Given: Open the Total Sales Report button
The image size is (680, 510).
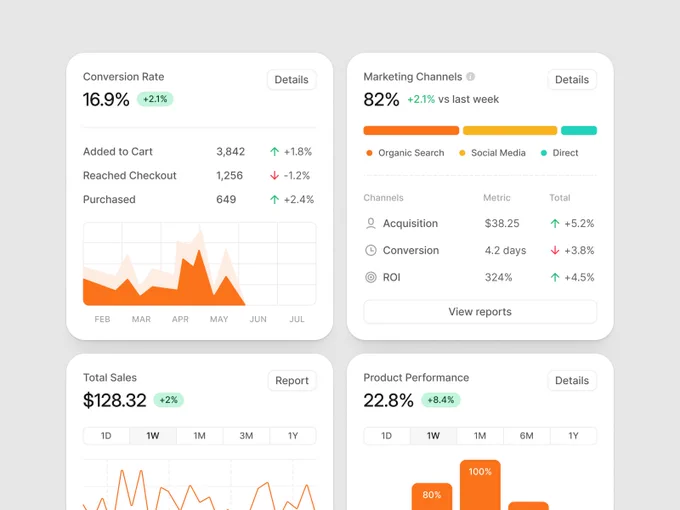Looking at the screenshot, I should coord(292,381).
